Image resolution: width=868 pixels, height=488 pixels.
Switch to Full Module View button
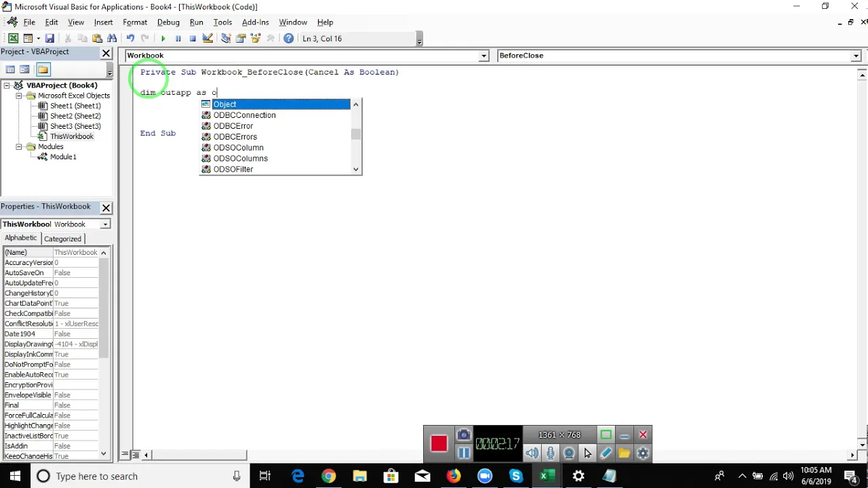click(x=136, y=455)
